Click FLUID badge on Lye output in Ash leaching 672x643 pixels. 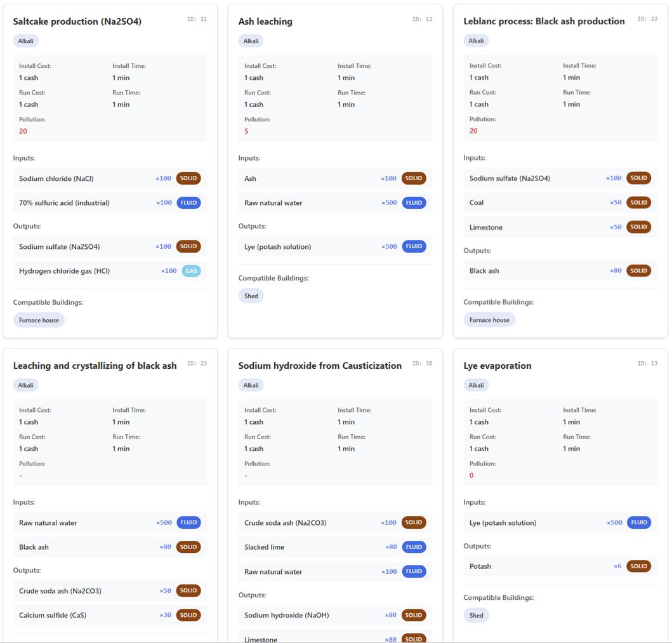(414, 246)
